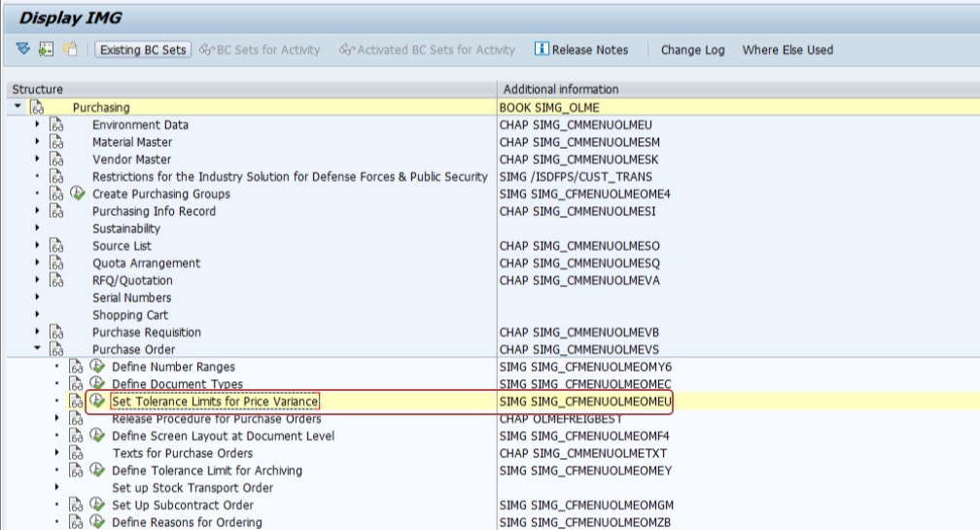980x530 pixels.
Task: Open documentation icon for Purchase Requisition
Action: [56, 332]
